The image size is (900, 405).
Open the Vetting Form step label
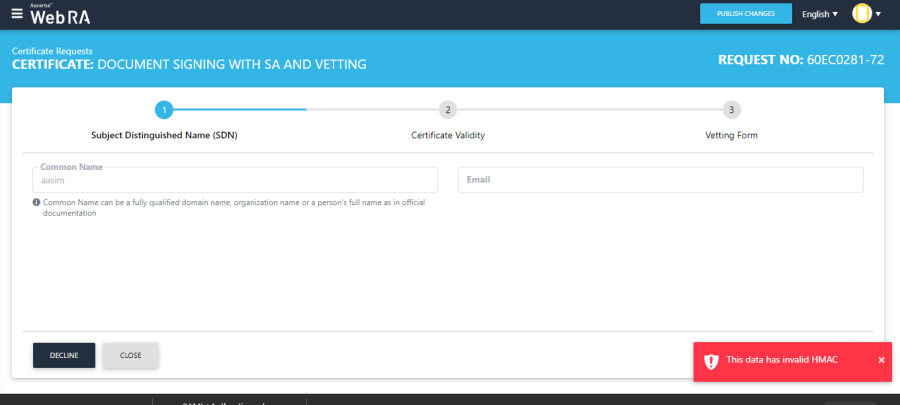point(732,135)
